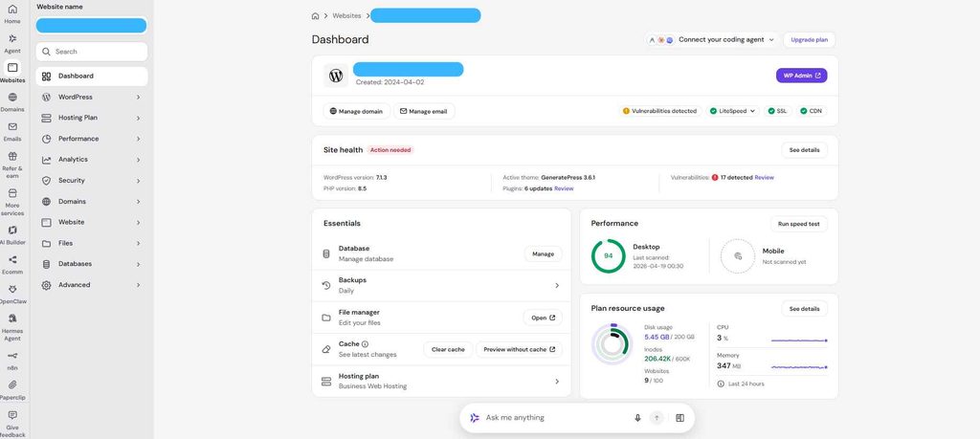Review the 17 detected vulnerabilities link
This screenshot has width=980, height=439.
coord(765,177)
